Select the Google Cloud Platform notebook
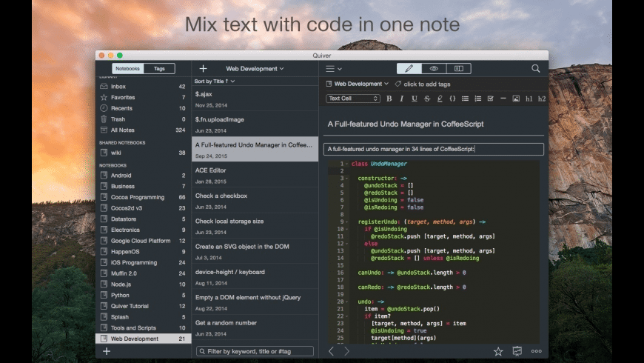644x363 pixels. (x=142, y=241)
